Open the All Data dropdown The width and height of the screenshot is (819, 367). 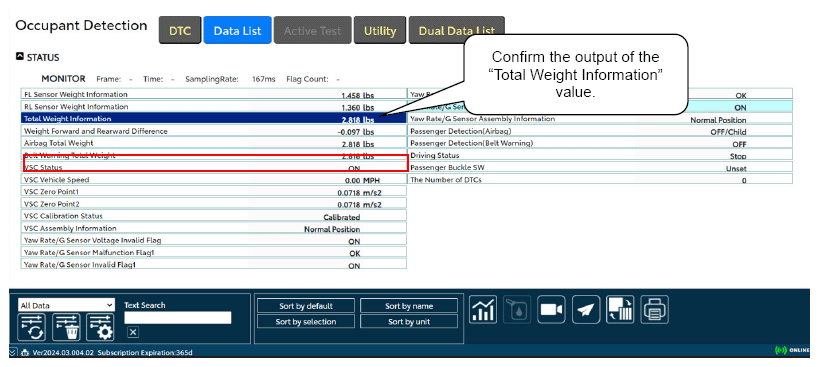pos(66,305)
